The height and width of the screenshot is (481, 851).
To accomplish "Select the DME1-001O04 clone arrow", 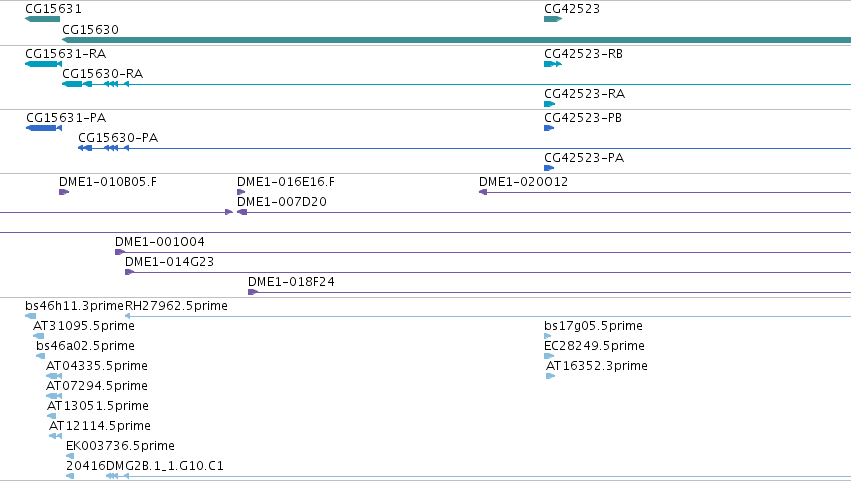I will click(x=120, y=252).
